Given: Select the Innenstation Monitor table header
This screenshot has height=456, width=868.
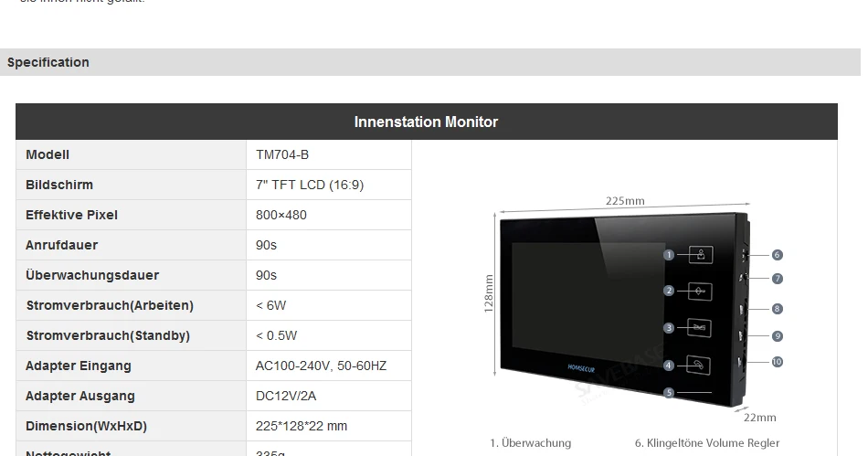Looking at the screenshot, I should [x=427, y=122].
